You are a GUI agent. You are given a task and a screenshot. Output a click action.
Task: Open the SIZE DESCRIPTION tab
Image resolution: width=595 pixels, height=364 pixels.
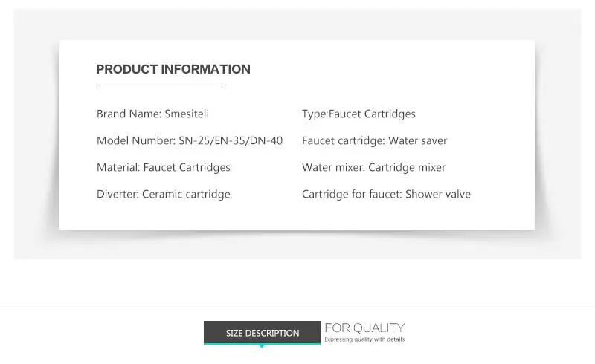pos(263,333)
